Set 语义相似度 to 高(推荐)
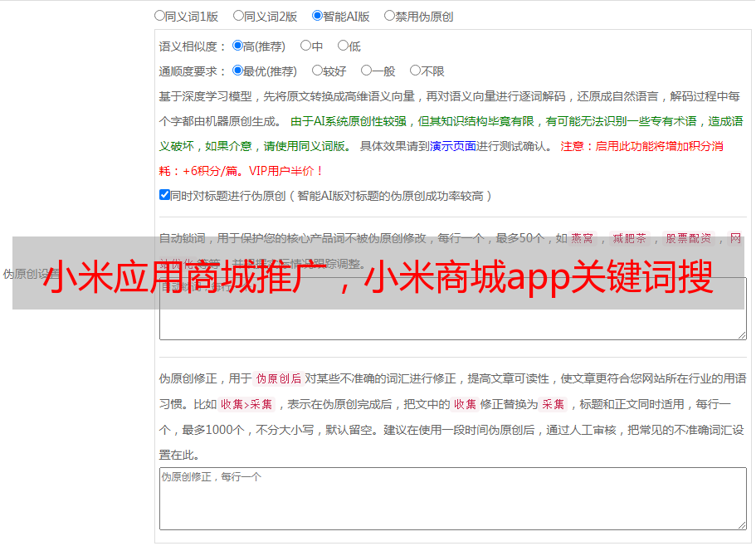 [x=237, y=46]
